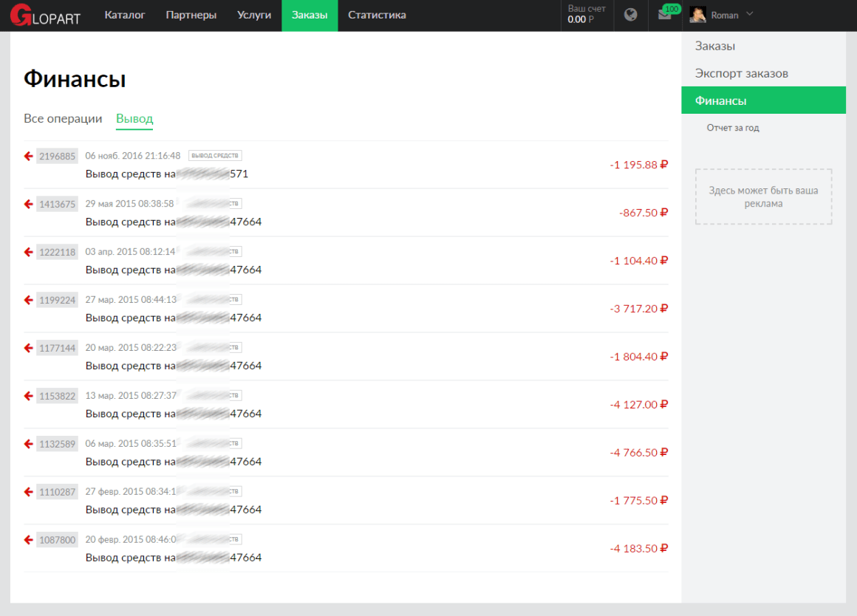Click red arrow icon for operation 1087800

[29, 540]
